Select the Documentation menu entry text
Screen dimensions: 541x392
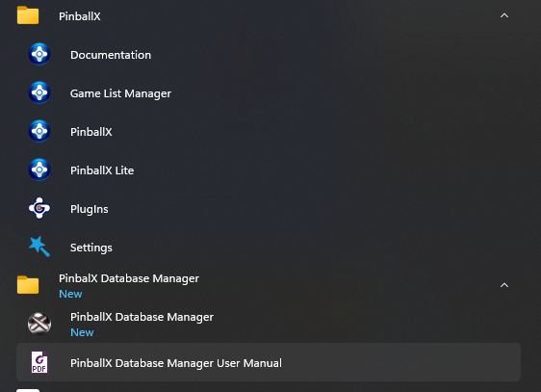pyautogui.click(x=111, y=55)
